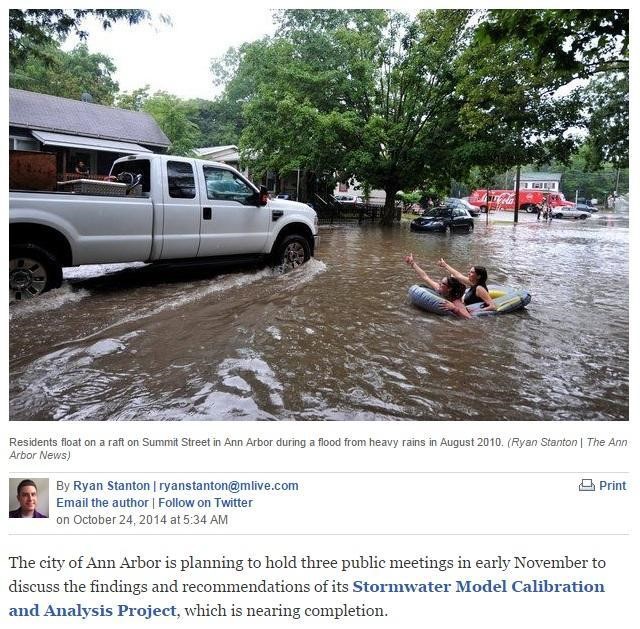Click the photo caption about Summit Street

(x=256, y=442)
